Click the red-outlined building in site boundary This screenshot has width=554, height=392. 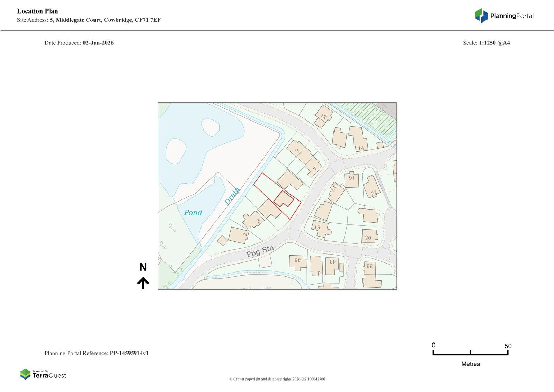click(x=284, y=199)
